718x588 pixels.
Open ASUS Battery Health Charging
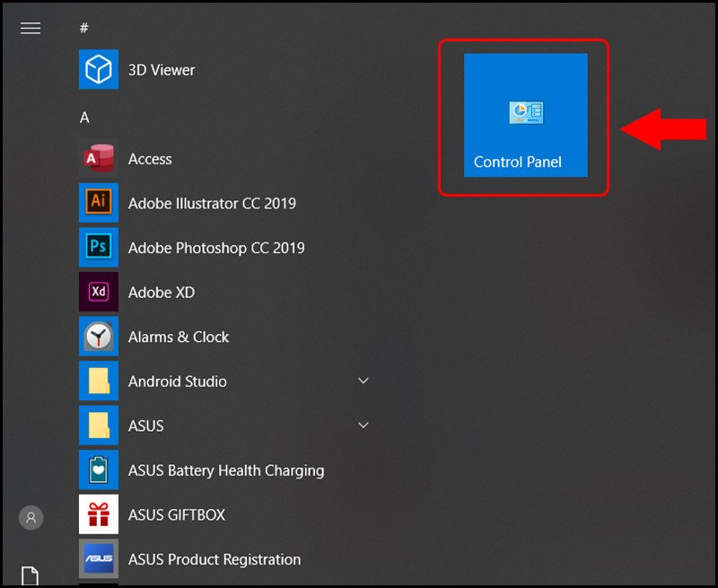225,470
